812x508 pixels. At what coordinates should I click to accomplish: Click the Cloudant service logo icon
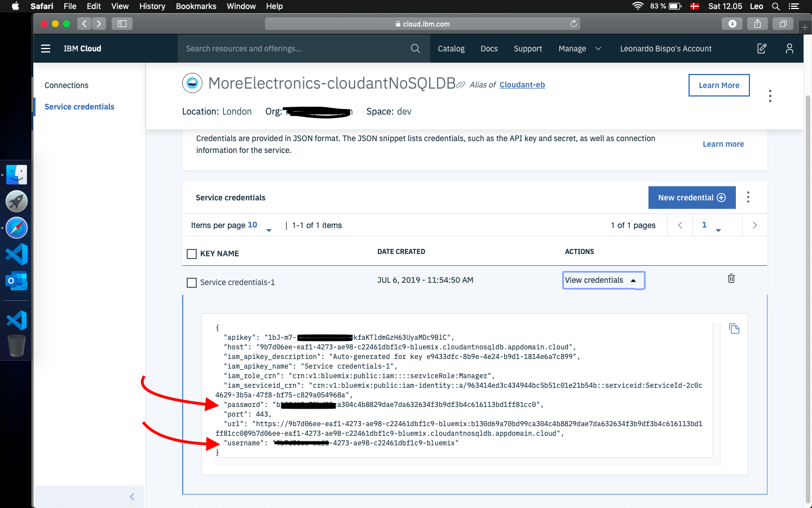click(192, 83)
